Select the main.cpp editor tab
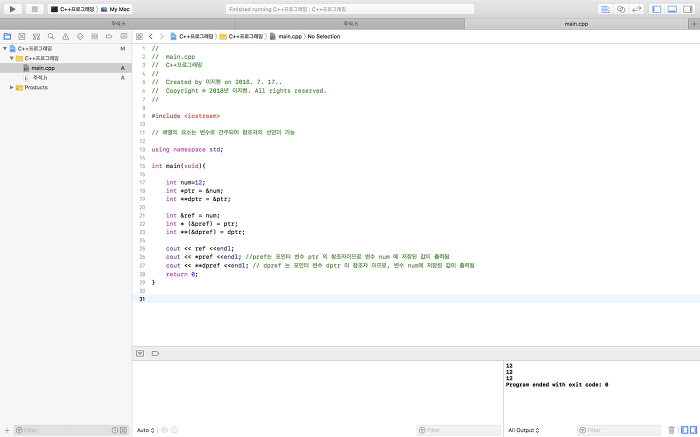700x437 pixels. pos(576,24)
